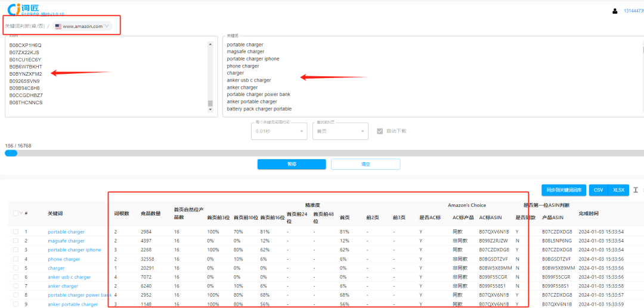Image resolution: width=644 pixels, height=308 pixels.
Task: Check the row 7 anker charger checkbox
Action: (16, 287)
